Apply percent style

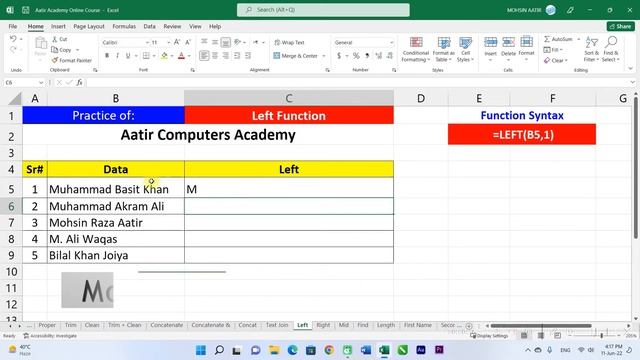pyautogui.click(x=356, y=56)
